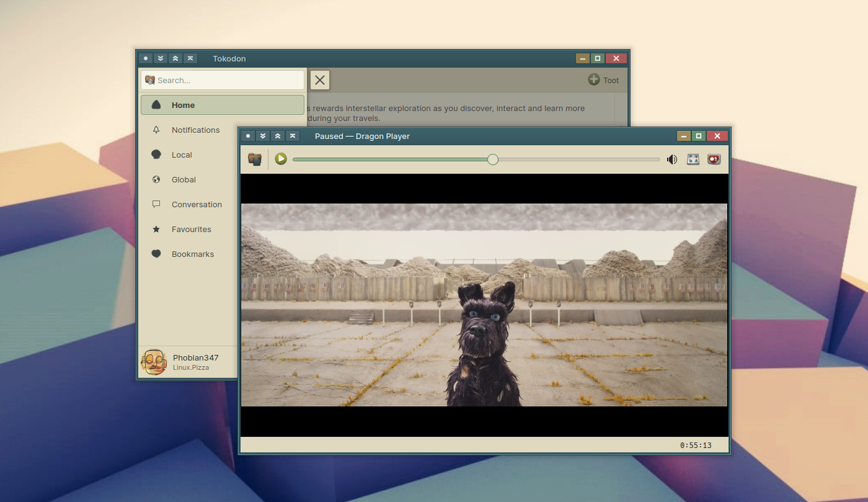The height and width of the screenshot is (502, 868).
Task: Click Tokodon titlebar double-up arrow button
Action: (x=175, y=58)
